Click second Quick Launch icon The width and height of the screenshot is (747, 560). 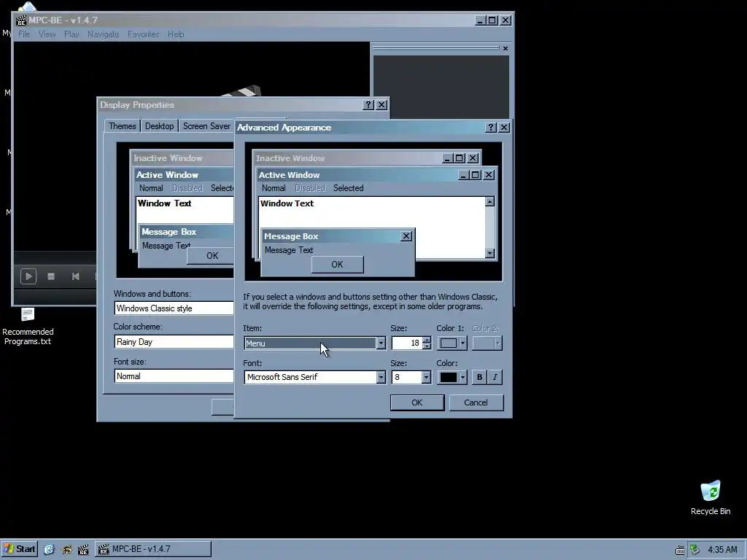pos(66,550)
